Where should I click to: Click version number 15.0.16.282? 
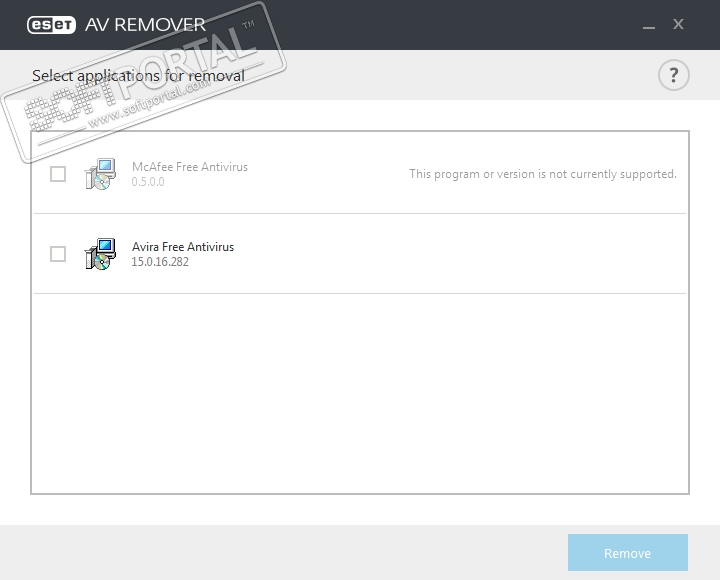[x=160, y=262]
